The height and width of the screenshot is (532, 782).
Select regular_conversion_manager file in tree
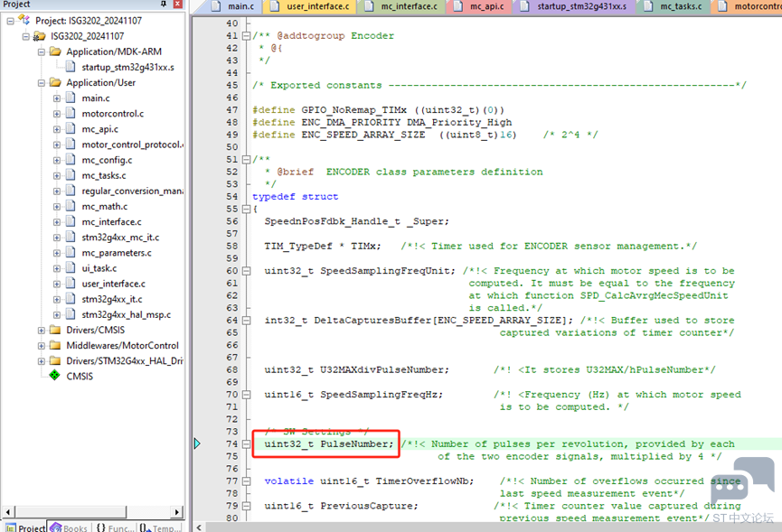(x=132, y=191)
